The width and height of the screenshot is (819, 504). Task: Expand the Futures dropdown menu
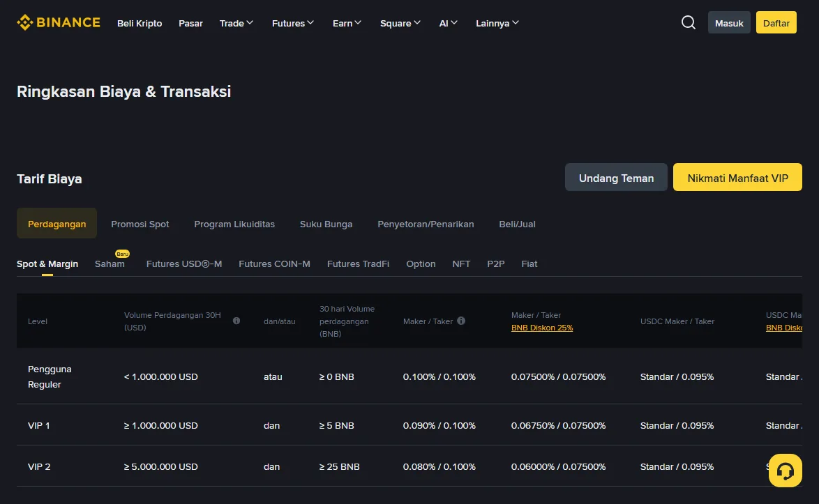point(292,23)
